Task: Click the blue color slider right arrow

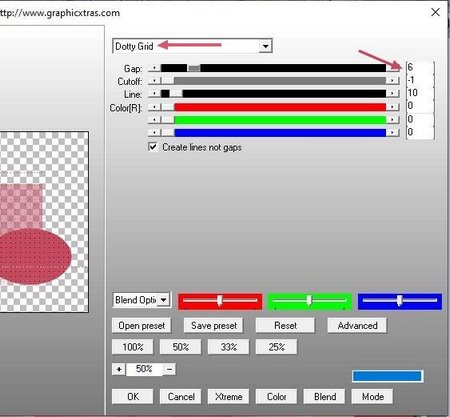Action: tap(393, 133)
